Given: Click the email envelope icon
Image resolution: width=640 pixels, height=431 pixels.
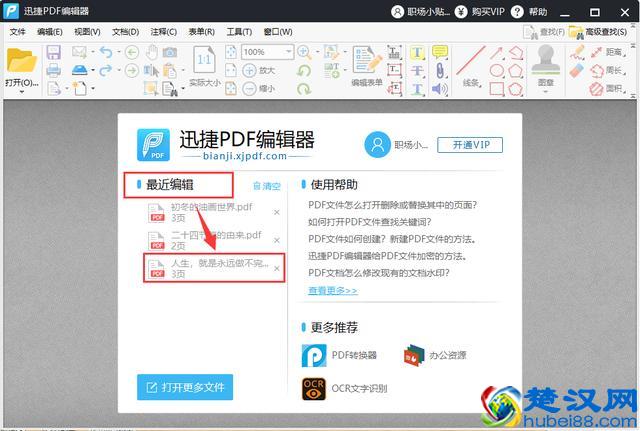Looking at the screenshot, I should coord(79,52).
